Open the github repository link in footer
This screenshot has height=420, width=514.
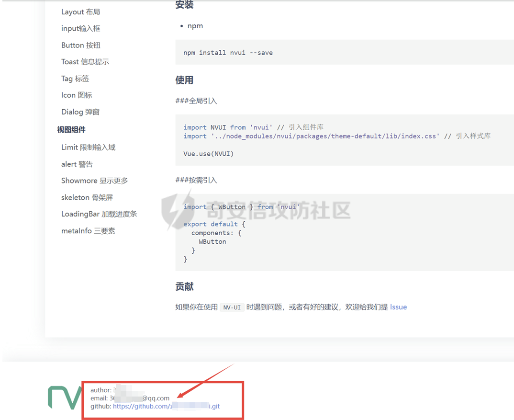coord(166,406)
